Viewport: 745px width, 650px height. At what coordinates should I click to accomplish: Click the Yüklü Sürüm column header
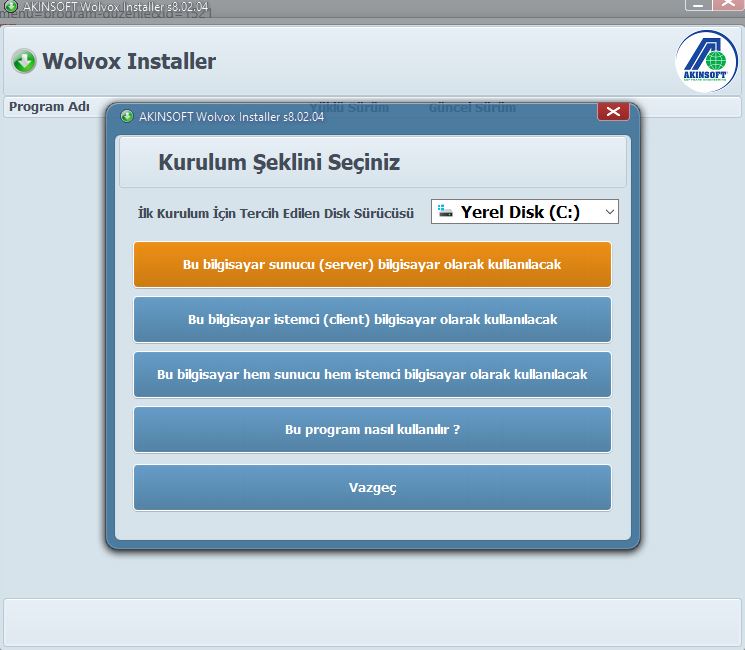coord(349,107)
